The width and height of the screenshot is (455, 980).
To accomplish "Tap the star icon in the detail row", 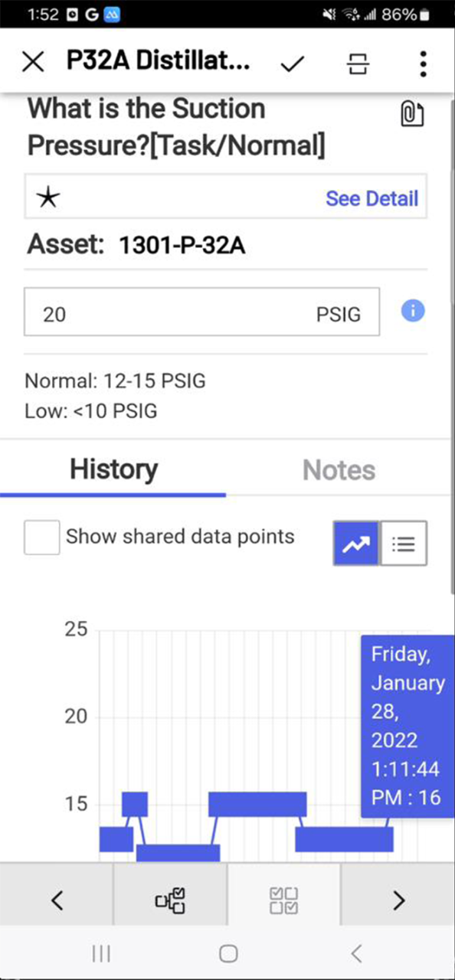I will click(48, 198).
